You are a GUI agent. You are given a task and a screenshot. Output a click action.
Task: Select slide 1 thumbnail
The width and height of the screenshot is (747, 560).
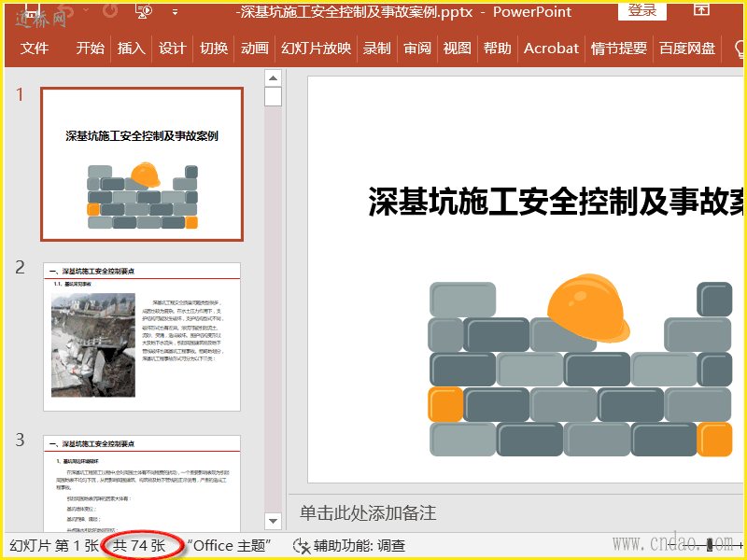tap(142, 164)
